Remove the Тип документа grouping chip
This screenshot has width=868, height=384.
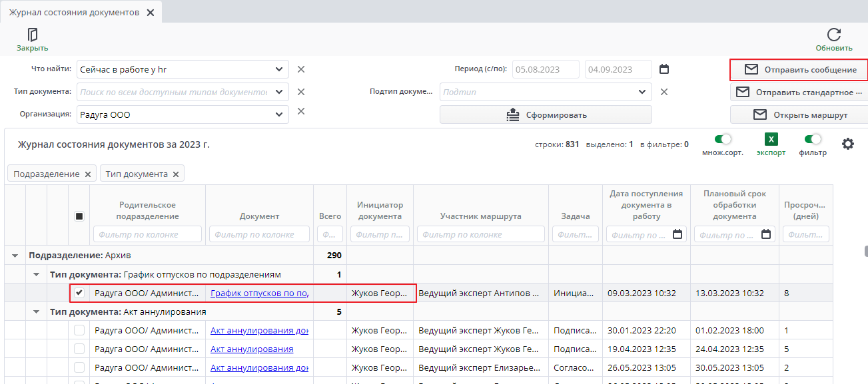click(176, 174)
